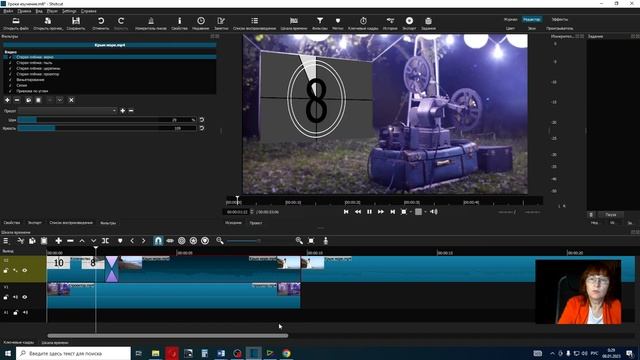This screenshot has height=360, width=640.
Task: Open the Settings menu
Action: point(69,11)
